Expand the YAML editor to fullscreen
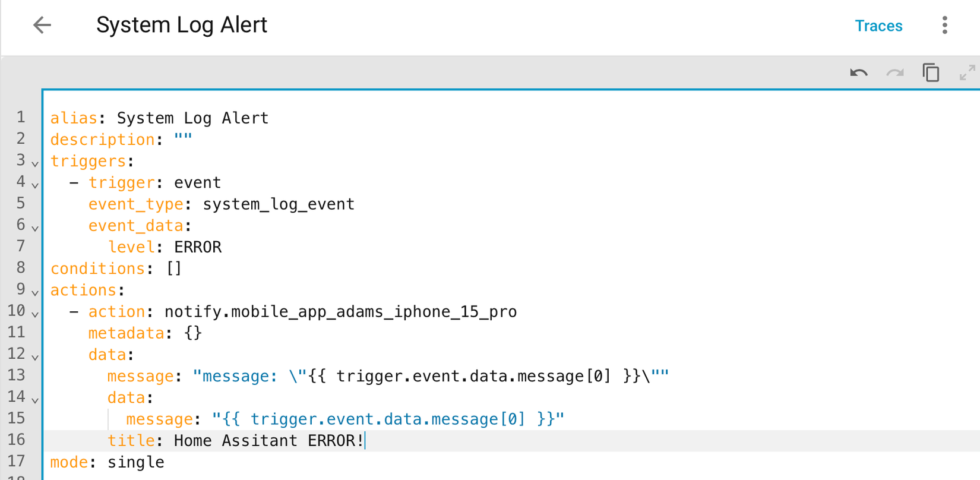The height and width of the screenshot is (480, 980). coord(967,72)
